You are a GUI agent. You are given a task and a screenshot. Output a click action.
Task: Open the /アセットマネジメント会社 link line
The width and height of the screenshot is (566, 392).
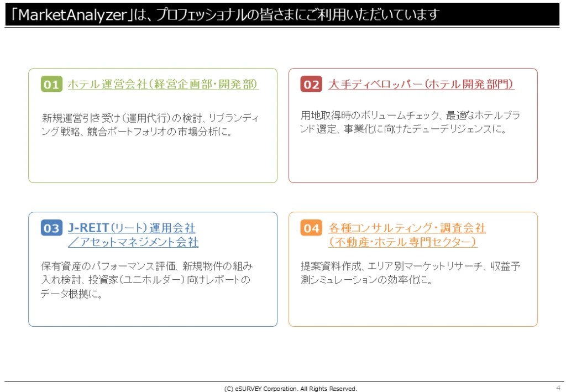point(133,242)
